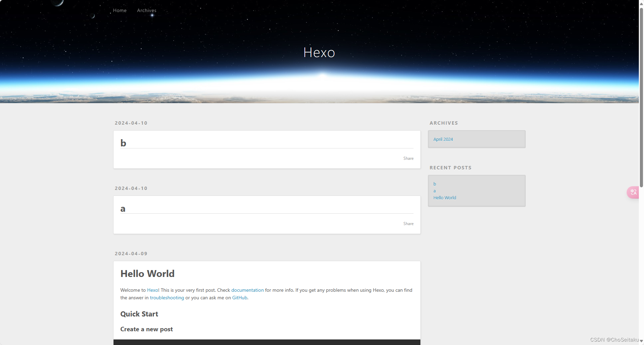Click Share under post b

[x=408, y=158]
